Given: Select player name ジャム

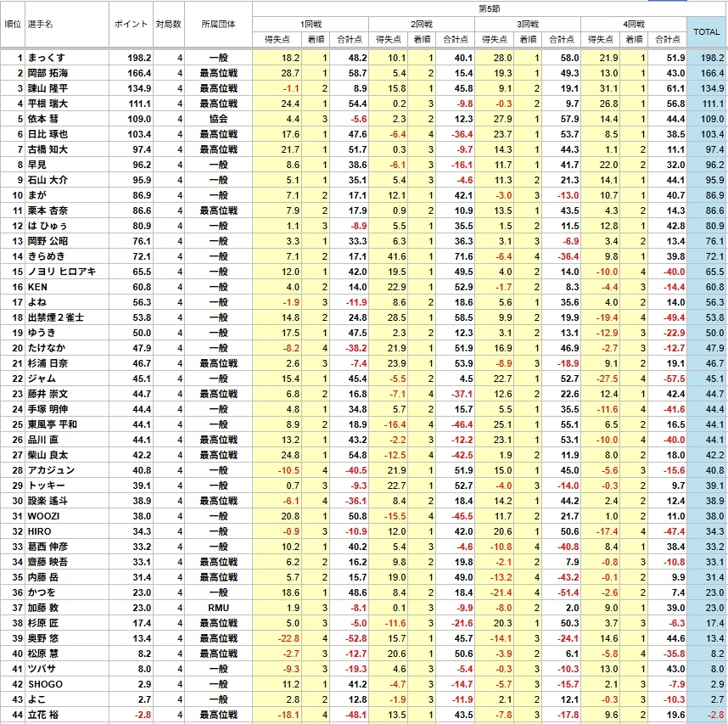Looking at the screenshot, I should click(x=42, y=379).
